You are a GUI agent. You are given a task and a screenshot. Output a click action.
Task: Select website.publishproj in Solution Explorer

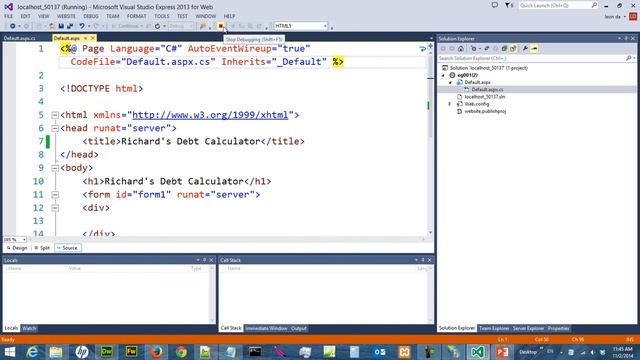coord(485,111)
